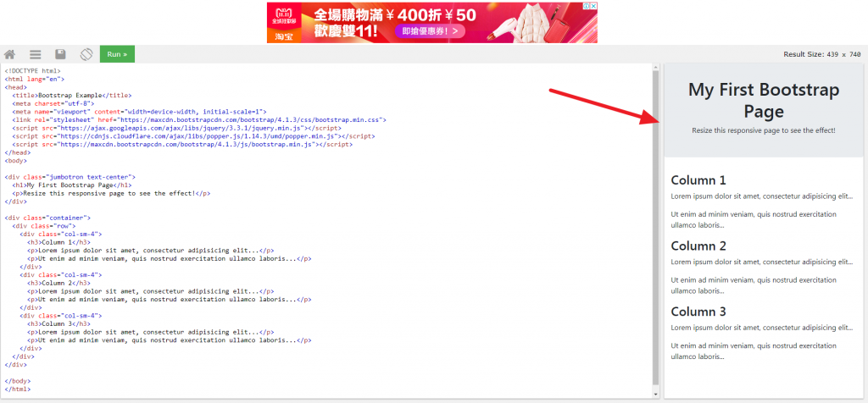Click the coupon button in the ad banner
The width and height of the screenshot is (868, 403).
[x=430, y=32]
